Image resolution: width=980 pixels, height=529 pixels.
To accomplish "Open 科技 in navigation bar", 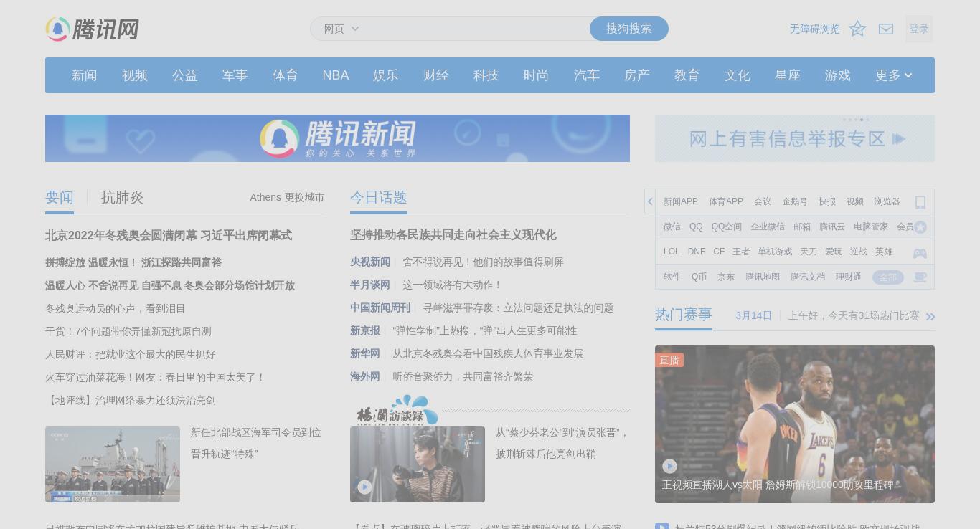I will (486, 75).
